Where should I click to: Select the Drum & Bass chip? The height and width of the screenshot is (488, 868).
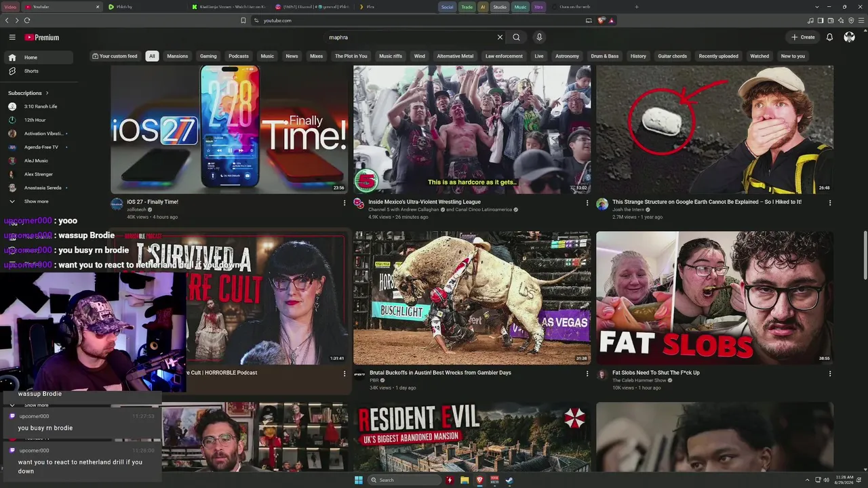pos(605,56)
